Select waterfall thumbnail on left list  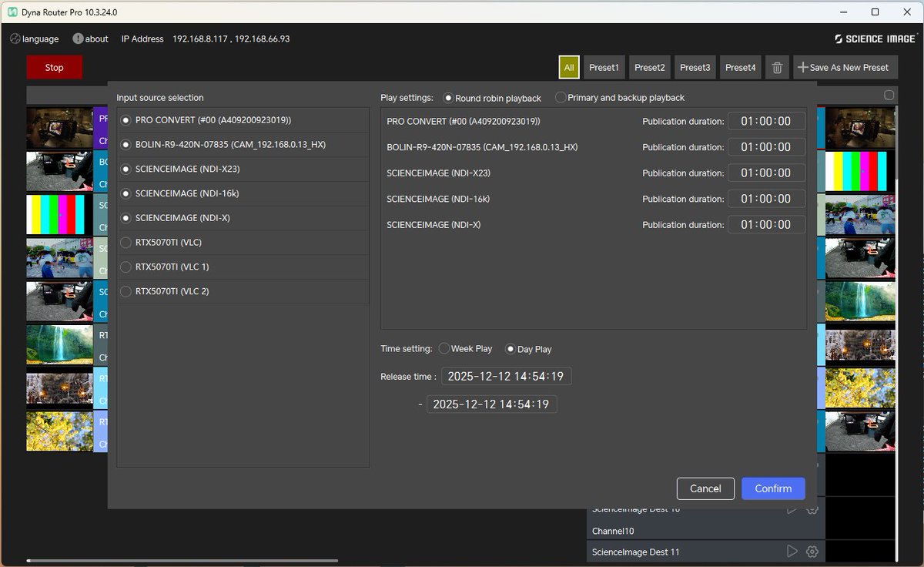point(60,345)
